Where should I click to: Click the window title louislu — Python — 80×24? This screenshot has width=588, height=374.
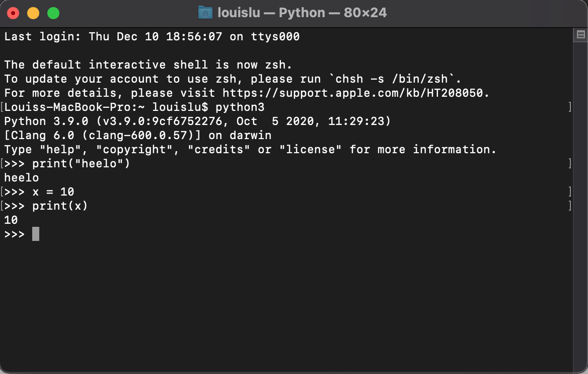click(x=302, y=13)
